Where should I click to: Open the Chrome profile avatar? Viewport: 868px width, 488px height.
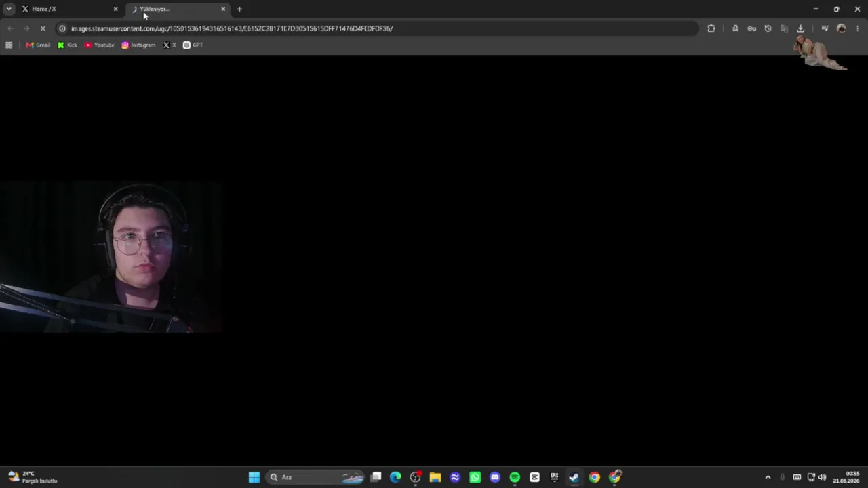(842, 28)
